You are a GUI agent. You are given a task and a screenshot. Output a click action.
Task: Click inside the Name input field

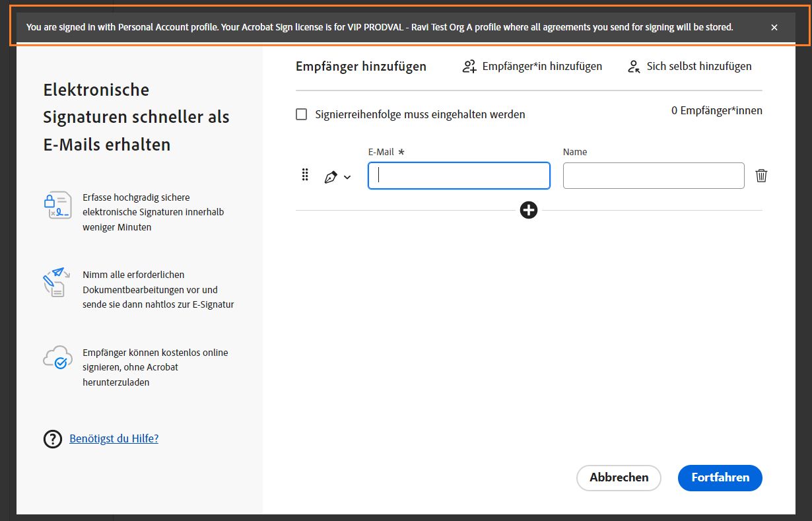click(x=652, y=175)
